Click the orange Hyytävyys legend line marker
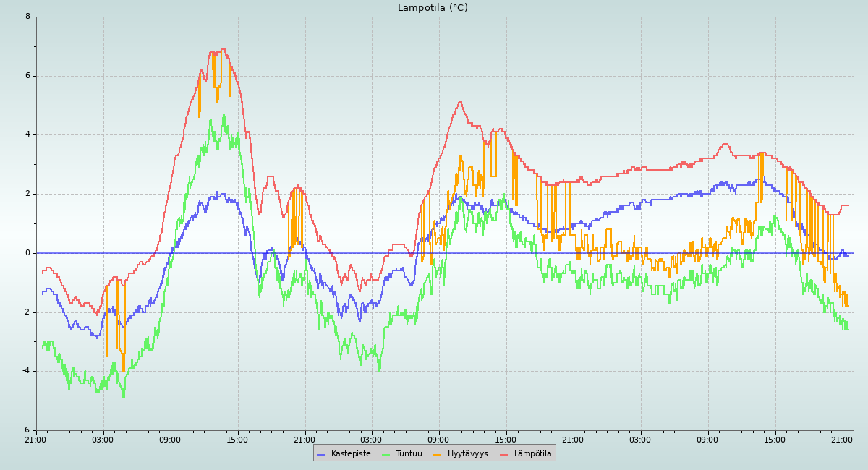 click(438, 454)
